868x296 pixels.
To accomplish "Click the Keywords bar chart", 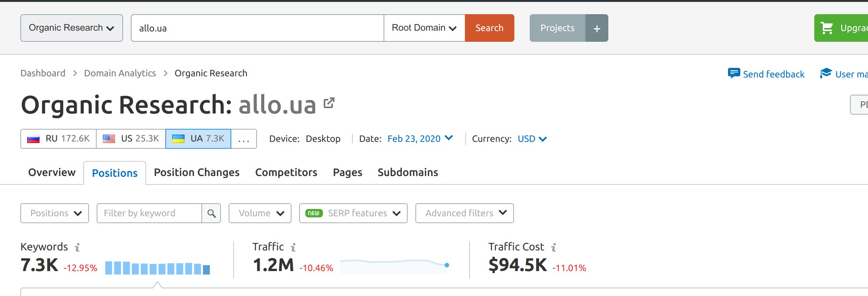I will click(157, 268).
